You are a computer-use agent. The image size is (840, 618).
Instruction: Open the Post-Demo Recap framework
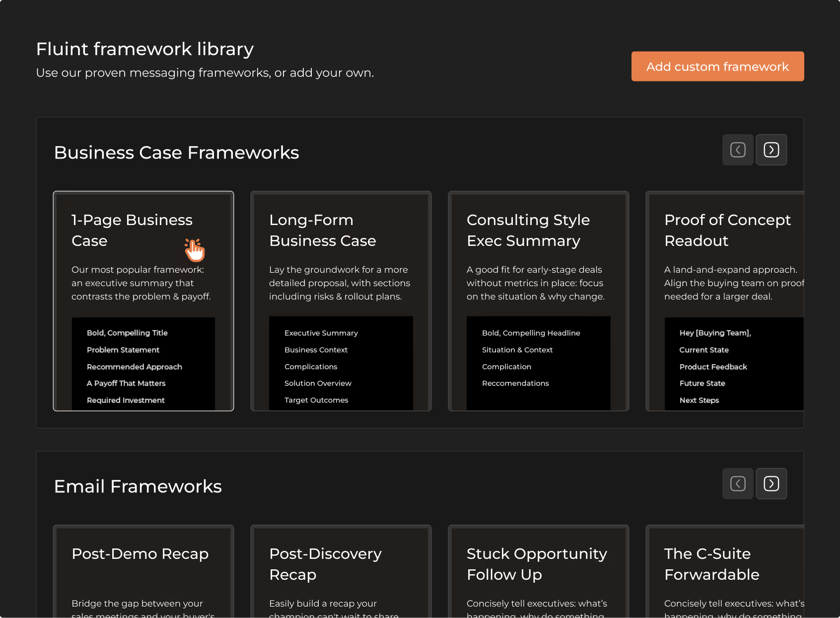point(143,571)
